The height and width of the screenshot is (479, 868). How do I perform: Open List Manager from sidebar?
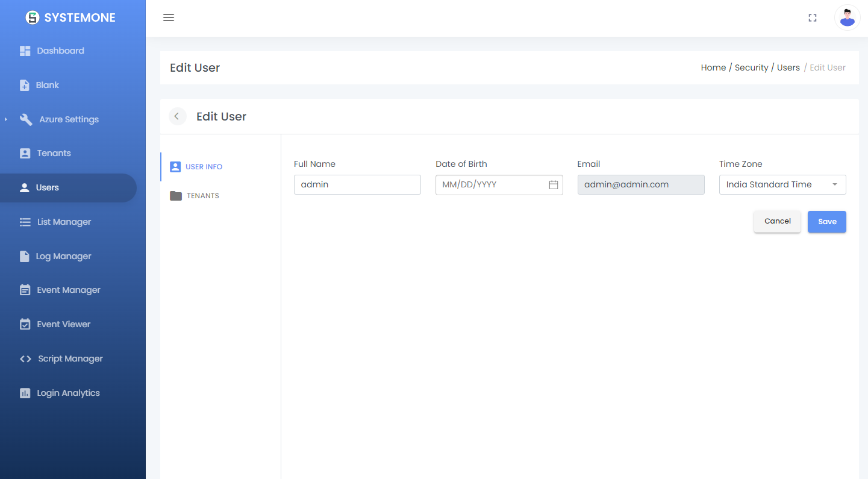(64, 222)
